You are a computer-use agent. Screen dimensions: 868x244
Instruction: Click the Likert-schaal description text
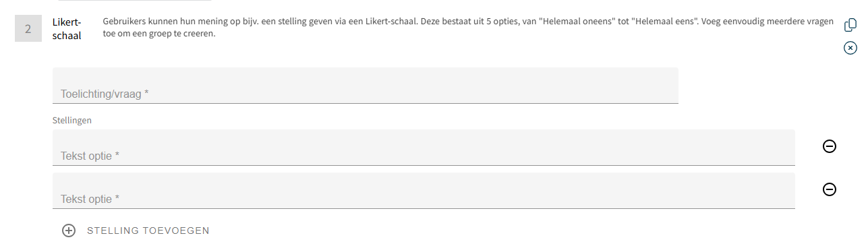[459, 28]
